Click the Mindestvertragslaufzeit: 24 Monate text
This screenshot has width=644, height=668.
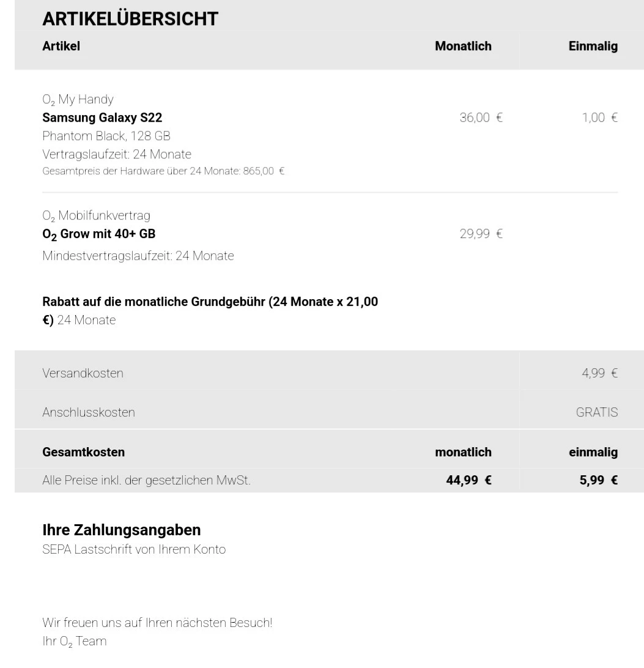pos(138,256)
